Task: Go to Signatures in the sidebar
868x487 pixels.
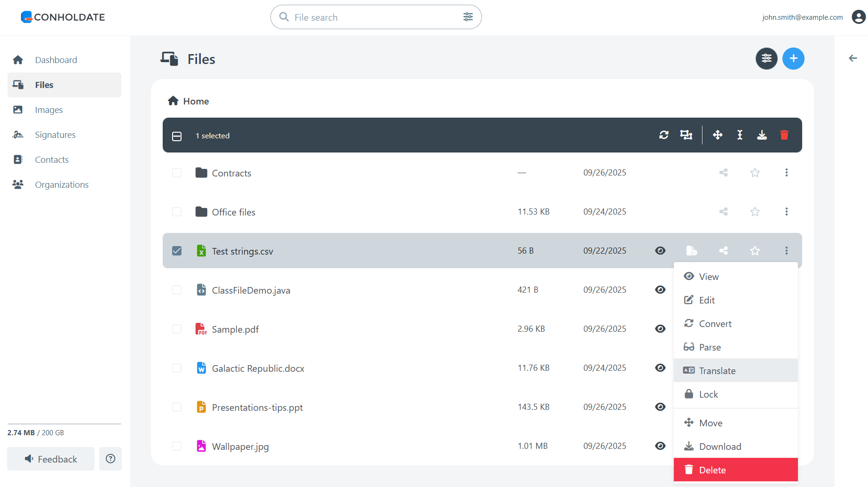Action: pyautogui.click(x=55, y=135)
